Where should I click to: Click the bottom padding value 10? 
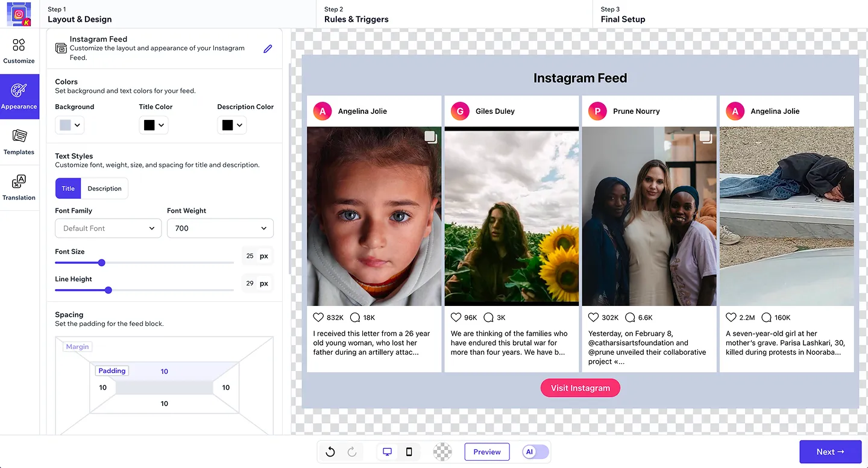(x=164, y=404)
